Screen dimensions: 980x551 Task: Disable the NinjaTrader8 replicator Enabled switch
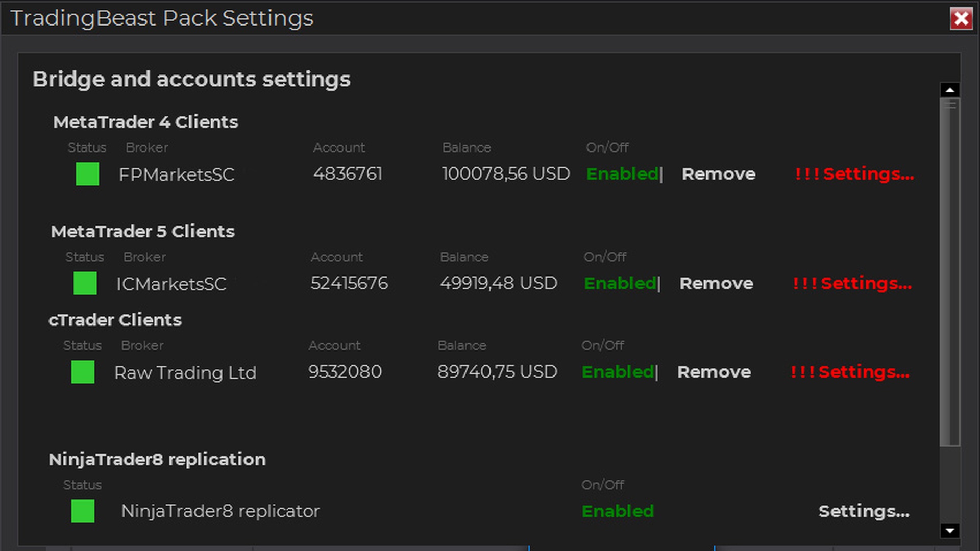[618, 511]
